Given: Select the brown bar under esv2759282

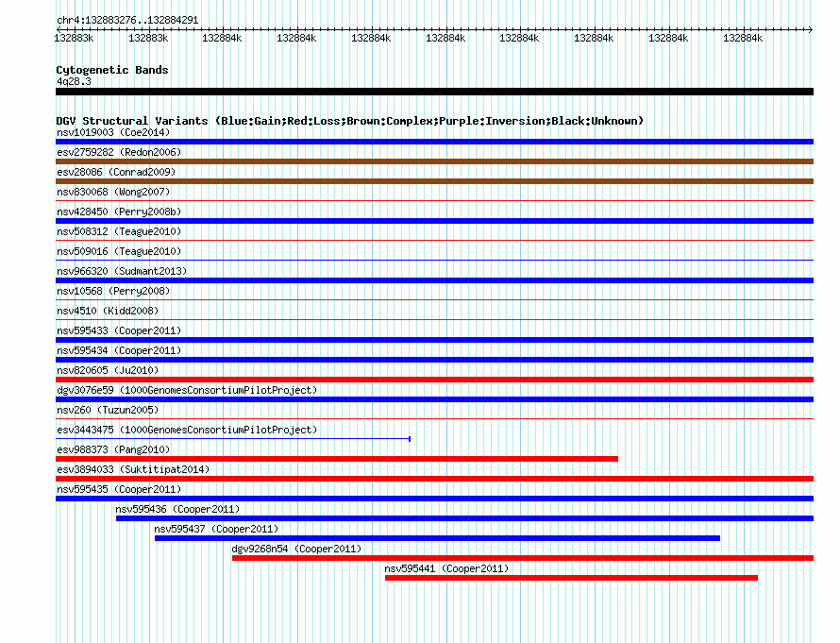Looking at the screenshot, I should tap(434, 161).
